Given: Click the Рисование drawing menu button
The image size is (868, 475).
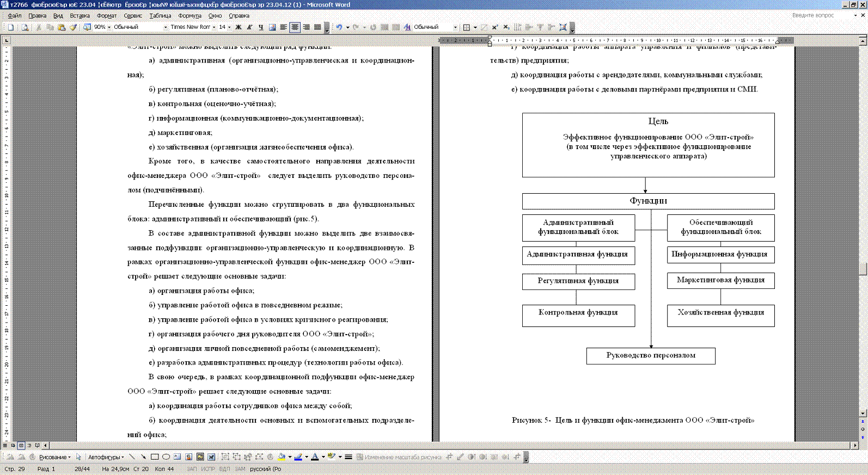Looking at the screenshot, I should 54,457.
